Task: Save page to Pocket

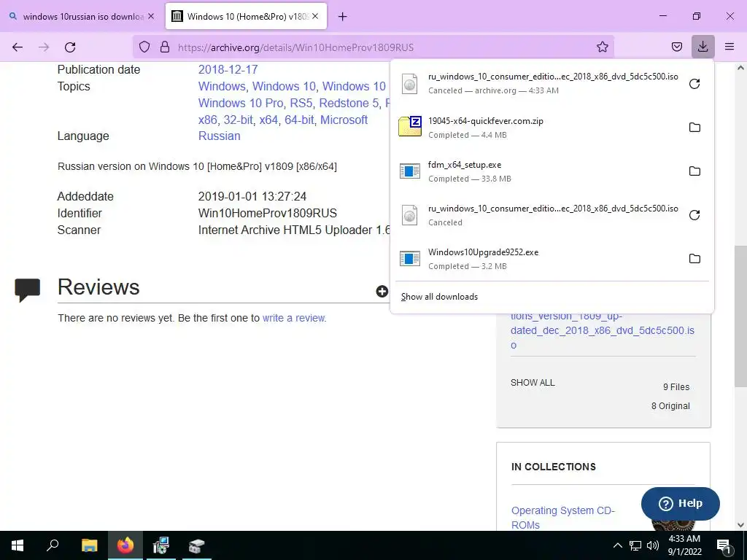Action: coord(676,47)
